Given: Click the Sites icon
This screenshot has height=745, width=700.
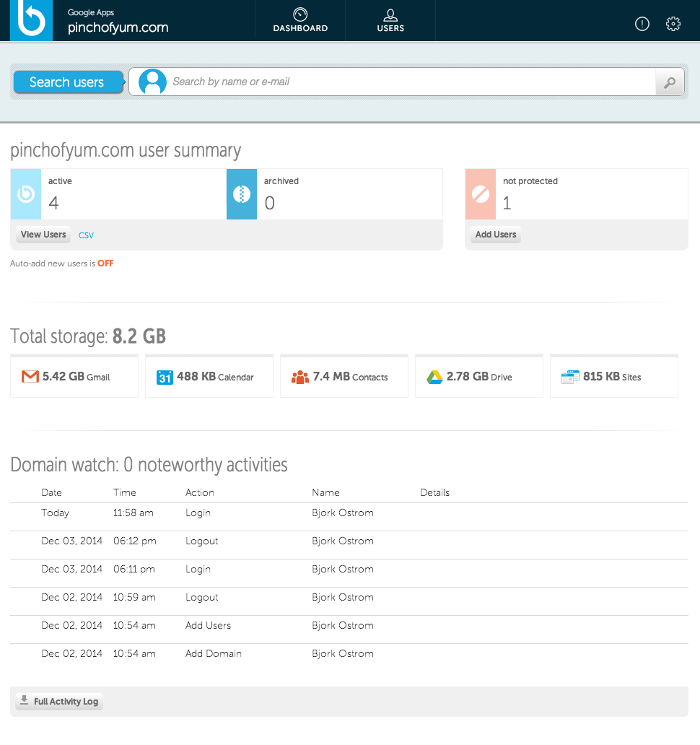Looking at the screenshot, I should (x=570, y=378).
